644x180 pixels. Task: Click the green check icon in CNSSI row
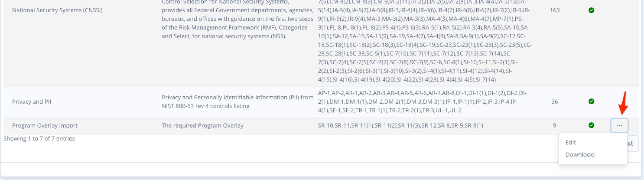[x=591, y=10]
